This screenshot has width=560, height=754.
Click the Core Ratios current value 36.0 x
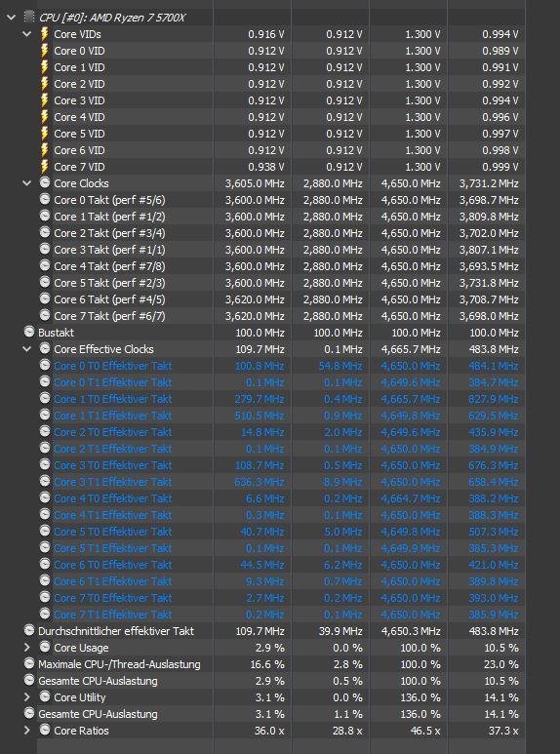tap(269, 731)
